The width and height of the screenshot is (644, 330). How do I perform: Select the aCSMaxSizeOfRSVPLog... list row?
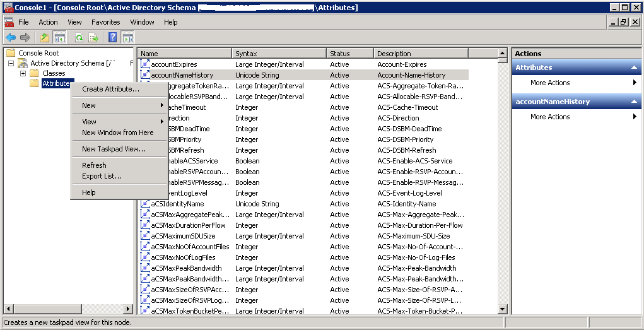[304, 300]
